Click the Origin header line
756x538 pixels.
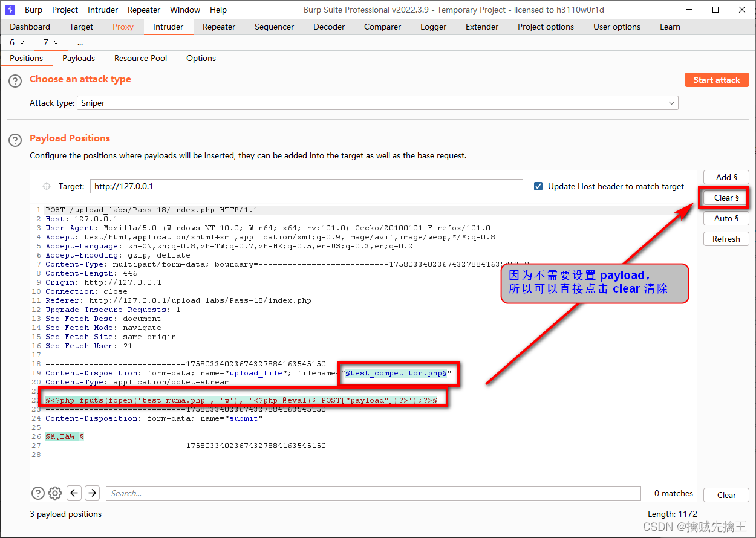103,282
